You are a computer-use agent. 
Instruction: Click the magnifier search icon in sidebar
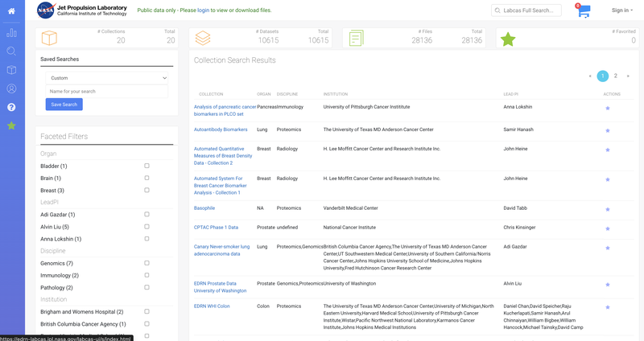11,51
